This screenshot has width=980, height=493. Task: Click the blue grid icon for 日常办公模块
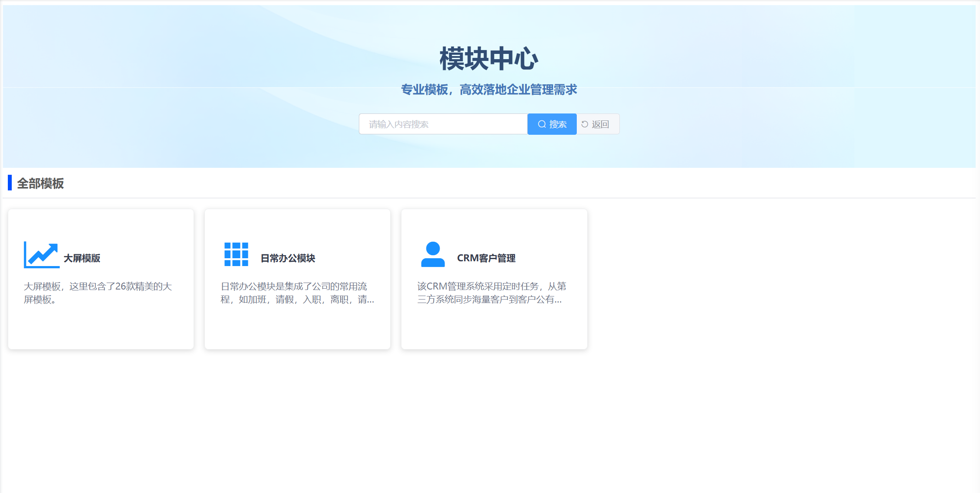point(236,254)
